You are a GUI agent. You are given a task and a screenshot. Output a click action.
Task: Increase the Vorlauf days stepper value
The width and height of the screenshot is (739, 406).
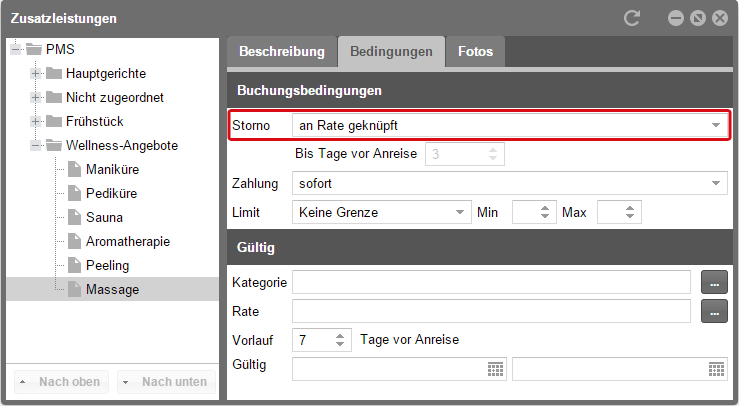pos(340,336)
